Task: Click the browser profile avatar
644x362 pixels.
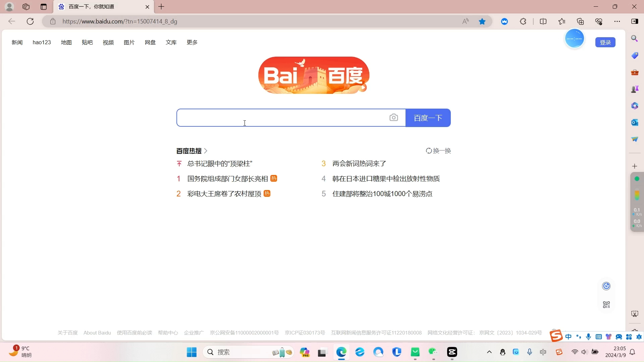Action: coord(9,7)
